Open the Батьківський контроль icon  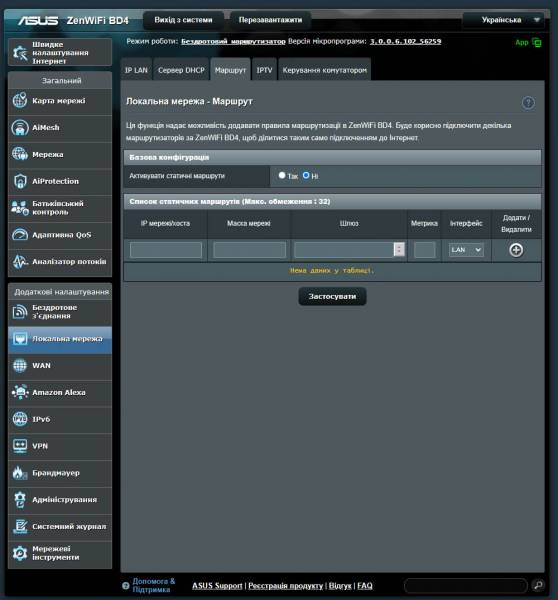[20, 208]
